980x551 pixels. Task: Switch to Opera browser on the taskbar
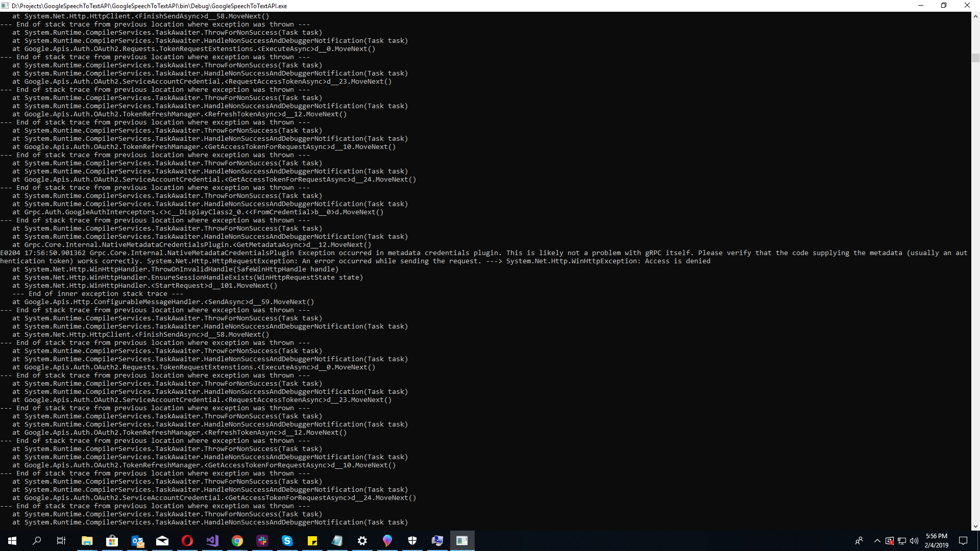tap(187, 541)
